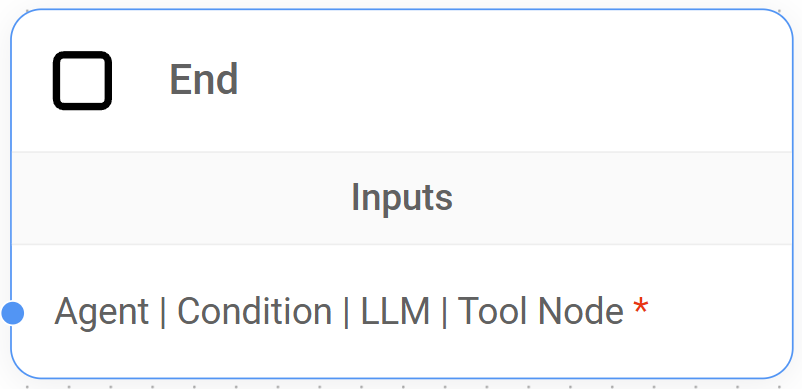This screenshot has height=389, width=802.
Task: Click the gray Inputs bar right of label
Action: 624,198
